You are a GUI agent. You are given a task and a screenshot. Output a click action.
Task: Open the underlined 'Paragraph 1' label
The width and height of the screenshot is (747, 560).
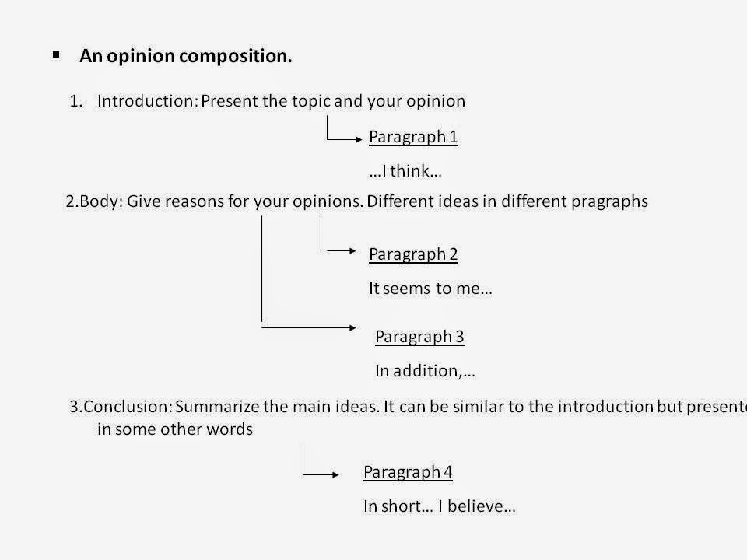pyautogui.click(x=413, y=138)
